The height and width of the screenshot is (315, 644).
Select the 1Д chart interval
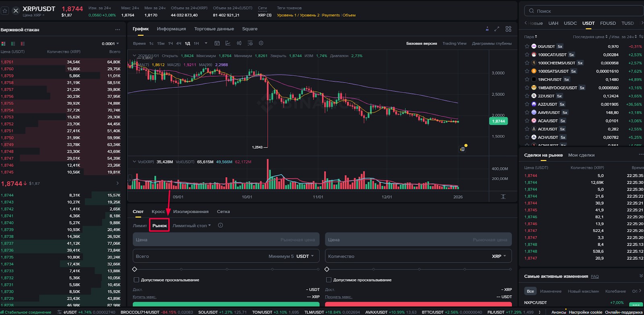187,44
